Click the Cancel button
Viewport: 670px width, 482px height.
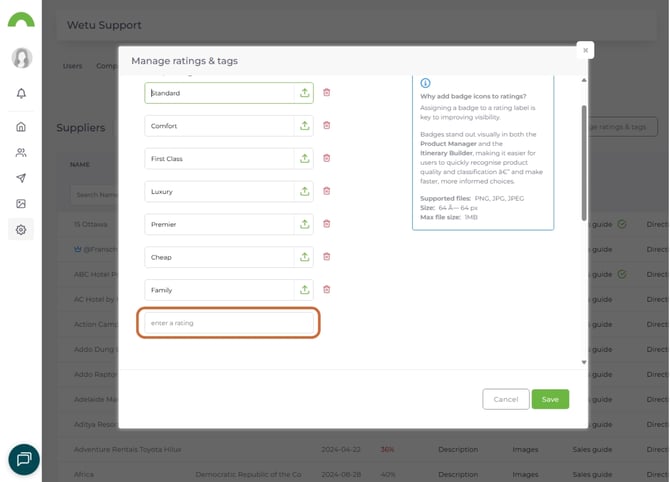tap(505, 399)
